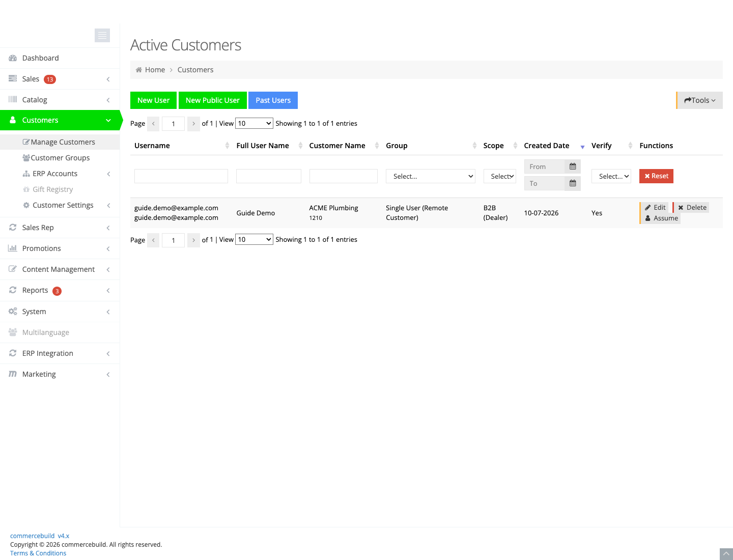The width and height of the screenshot is (733, 560).
Task: Click the Home breadcrumb house icon
Action: 139,70
